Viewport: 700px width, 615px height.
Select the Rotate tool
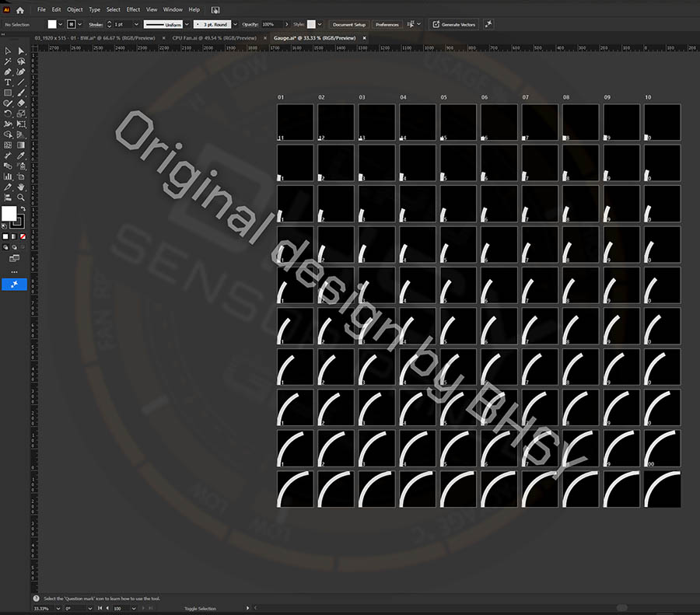(x=8, y=114)
